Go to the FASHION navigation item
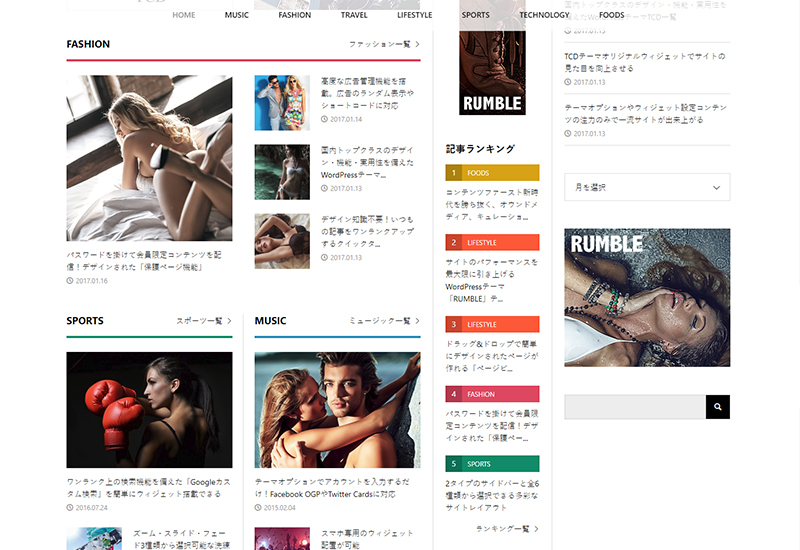The width and height of the screenshot is (800, 550). tap(294, 15)
